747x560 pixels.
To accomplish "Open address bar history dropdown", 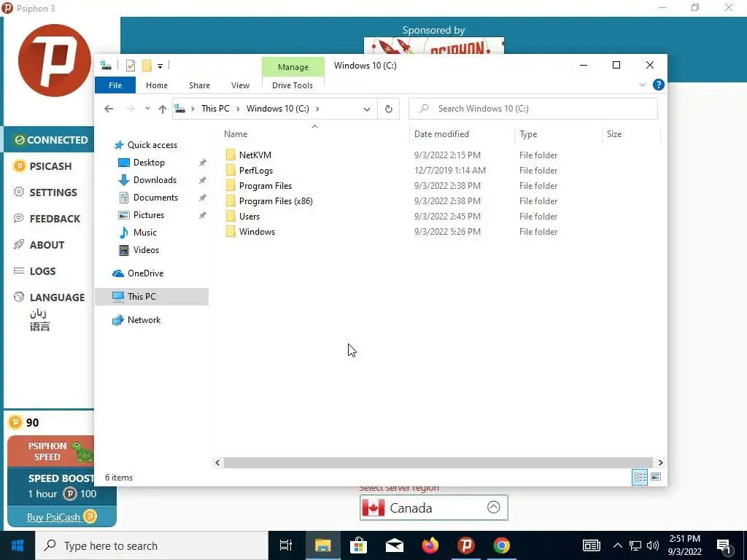I will [x=367, y=109].
